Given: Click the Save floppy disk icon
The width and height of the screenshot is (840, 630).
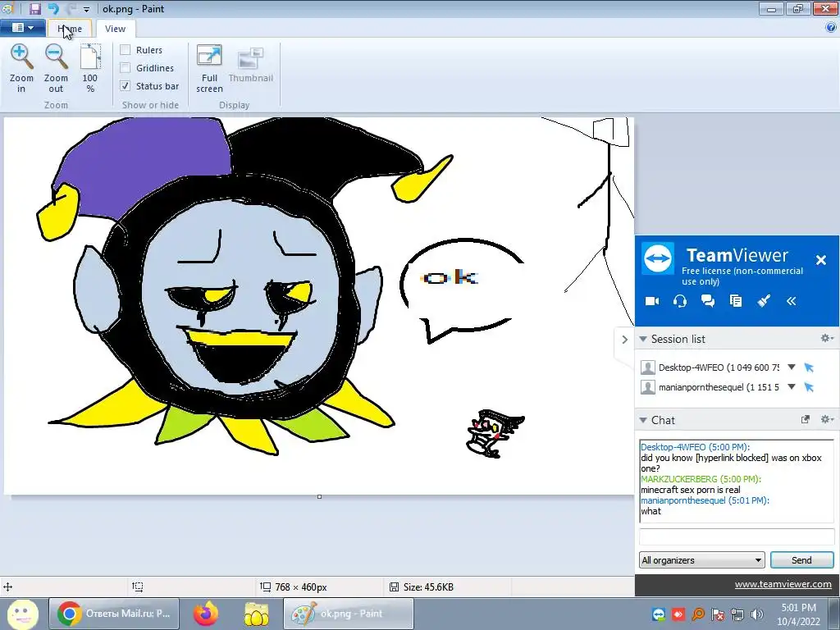Looking at the screenshot, I should click(x=34, y=8).
